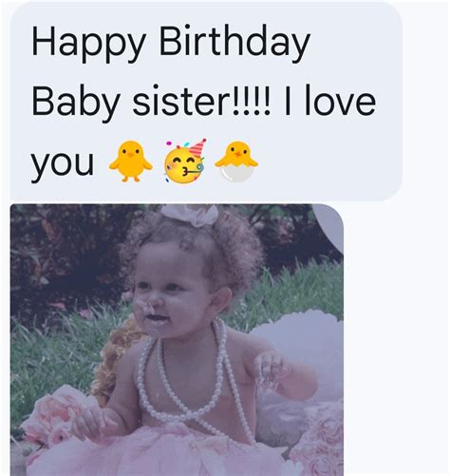Click the hatching chick emoji in eggshell
The width and height of the screenshot is (450, 476).
(236, 162)
